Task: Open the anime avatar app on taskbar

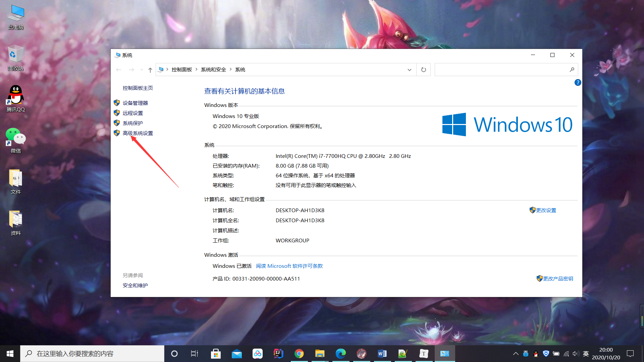Action: click(x=361, y=354)
